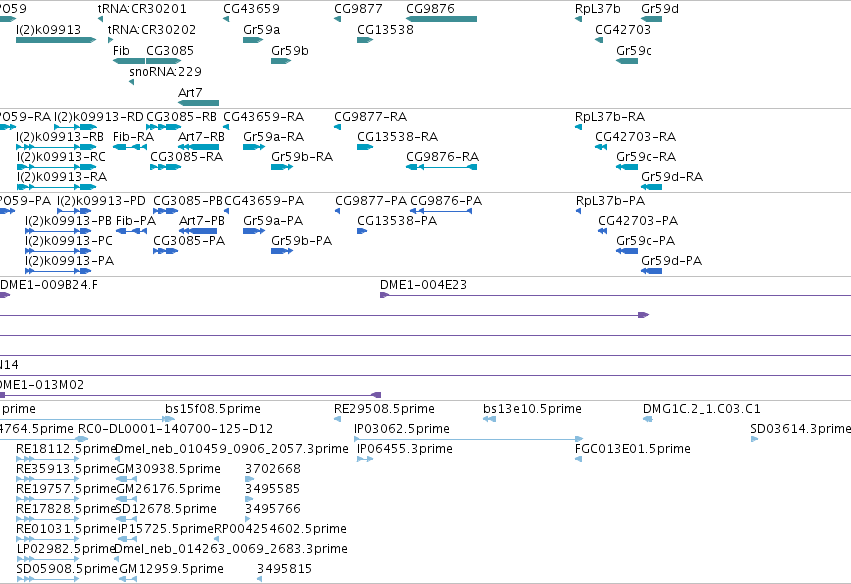The image size is (851, 584).
Task: Click the bs13e10.5prime EST label
Action: coord(532,409)
